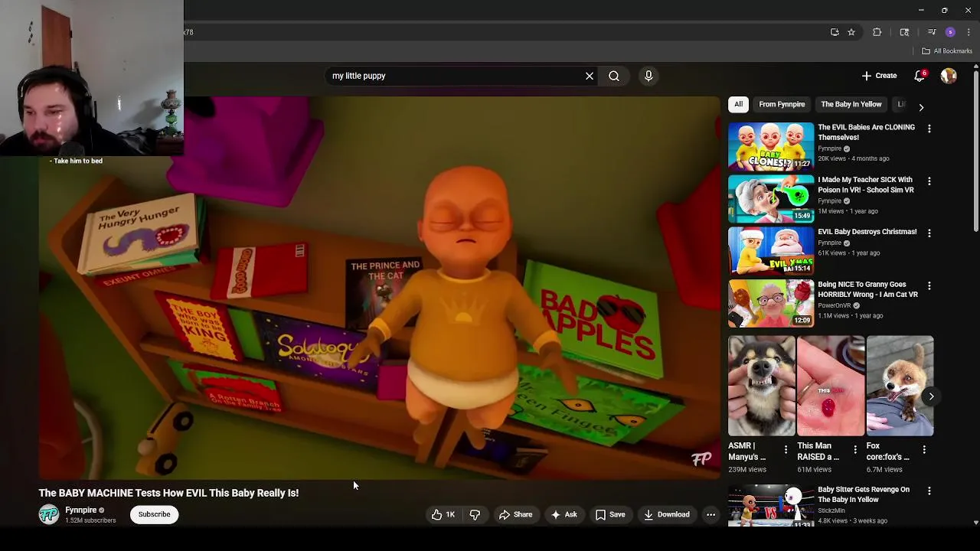Dislike the video with thumbs down
This screenshot has height=551, width=980.
475,514
